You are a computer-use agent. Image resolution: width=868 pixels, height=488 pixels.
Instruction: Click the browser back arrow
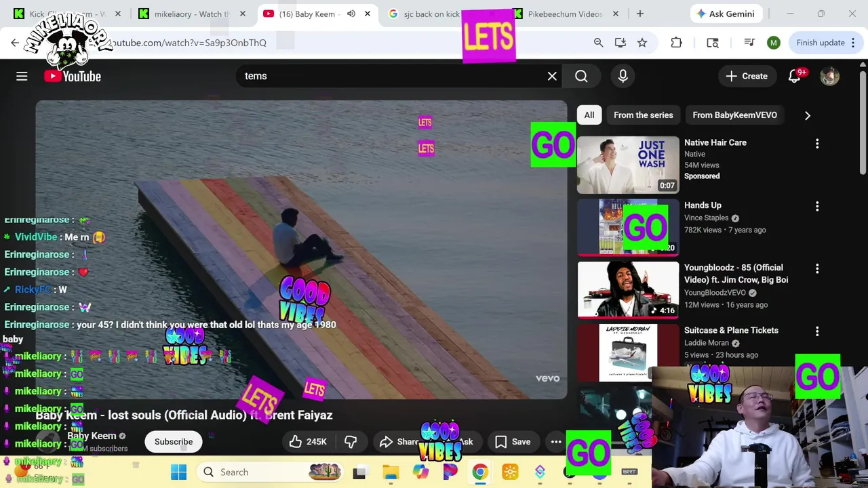[15, 43]
